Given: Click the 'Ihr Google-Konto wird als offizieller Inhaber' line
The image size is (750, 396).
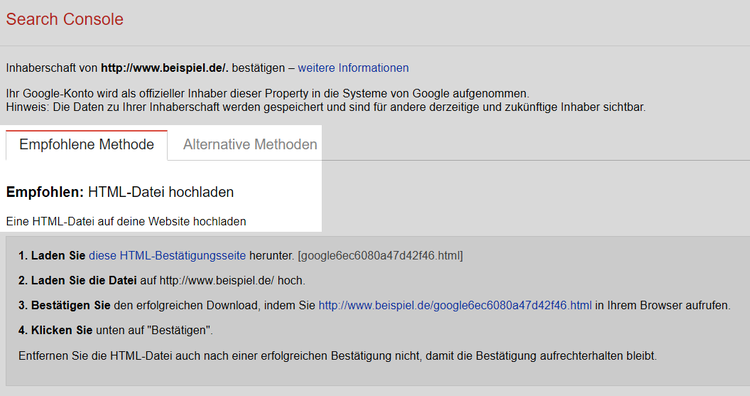Looking at the screenshot, I should click(267, 94).
